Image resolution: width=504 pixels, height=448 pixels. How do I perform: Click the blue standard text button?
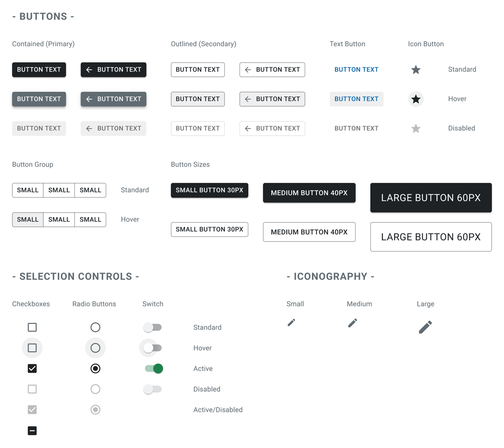point(356,70)
